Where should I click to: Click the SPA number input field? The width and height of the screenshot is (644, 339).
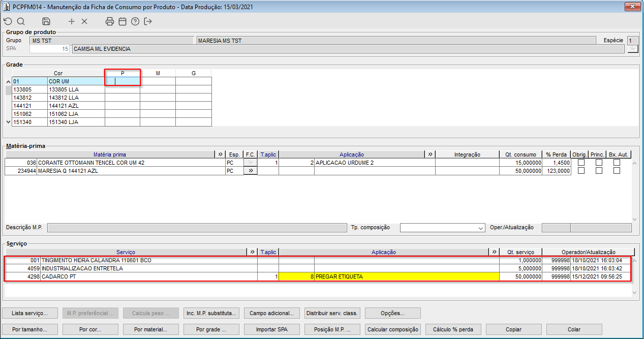(49, 49)
